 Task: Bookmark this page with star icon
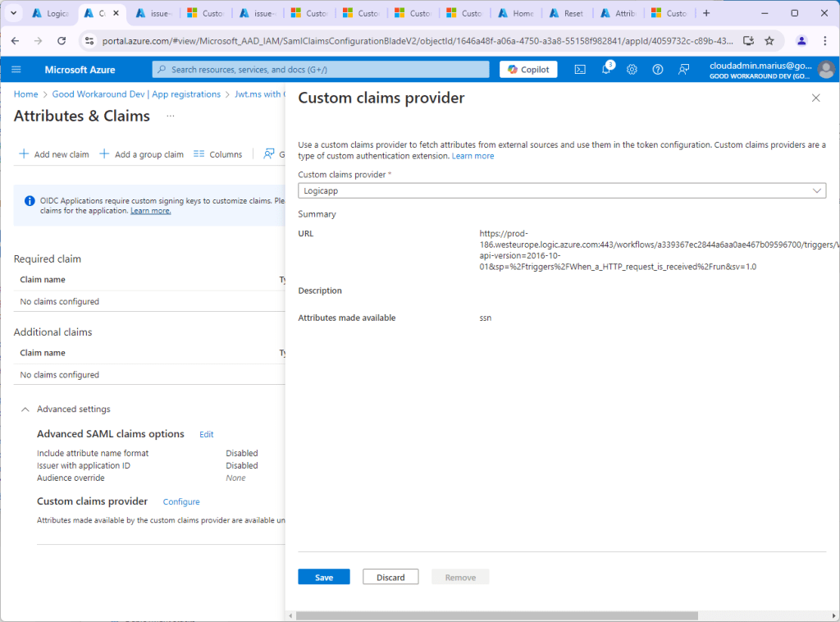[x=769, y=40]
